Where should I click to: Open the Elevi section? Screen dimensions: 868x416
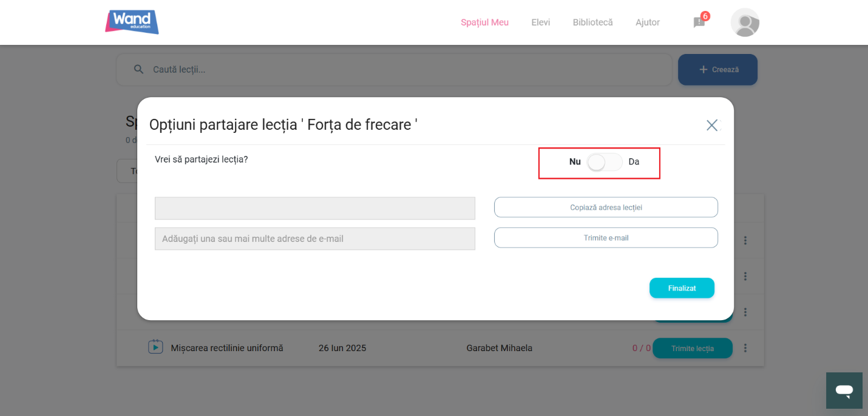point(540,22)
